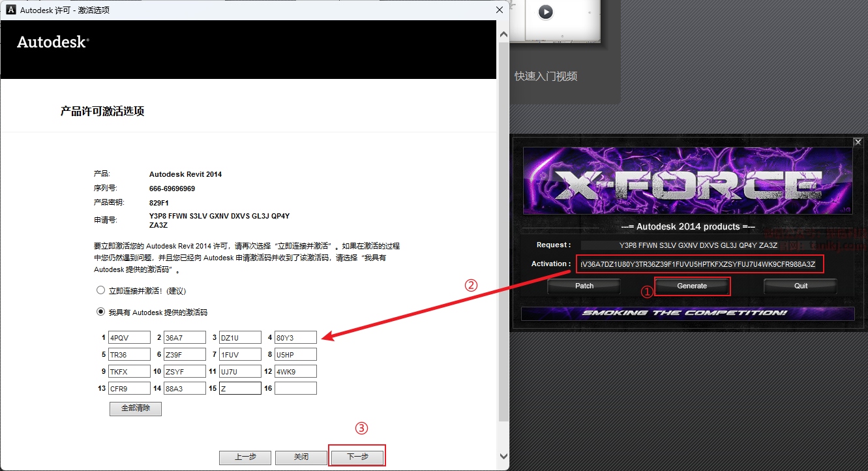Click the product name Autodesk Revit 2014
This screenshot has width=868, height=471.
(186, 174)
